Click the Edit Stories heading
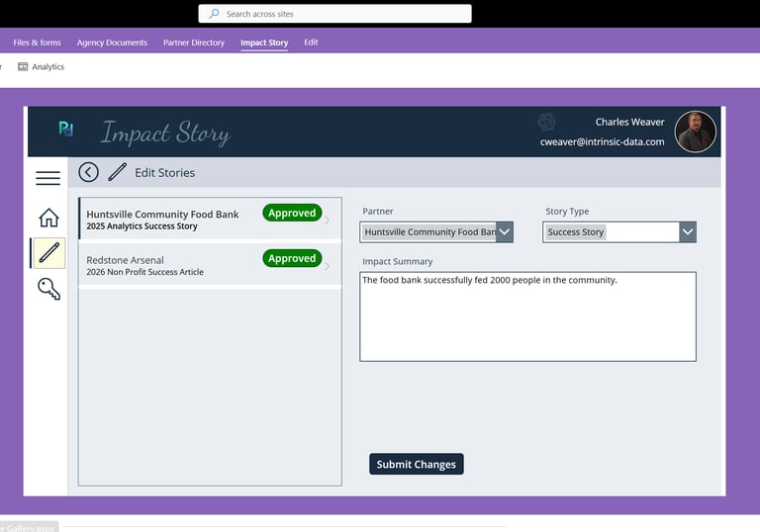 click(x=165, y=172)
